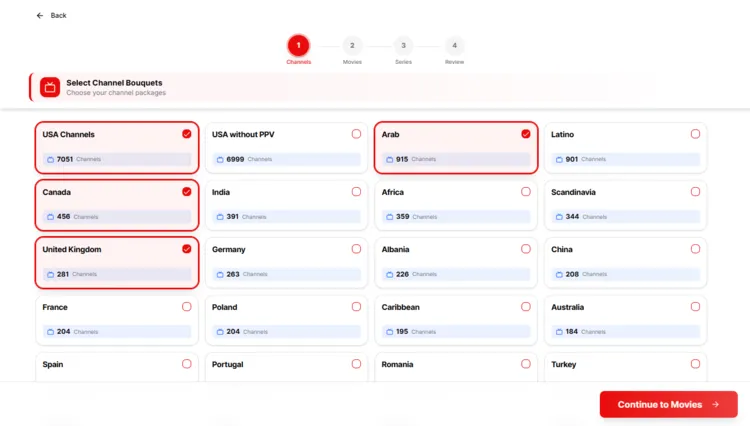Click the back arrow icon

coord(40,15)
